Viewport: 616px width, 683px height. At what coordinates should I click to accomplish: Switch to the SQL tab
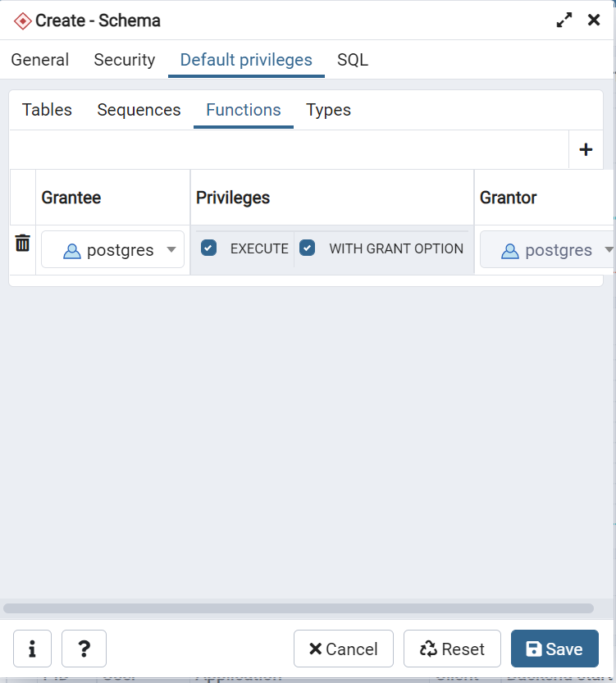click(x=353, y=60)
